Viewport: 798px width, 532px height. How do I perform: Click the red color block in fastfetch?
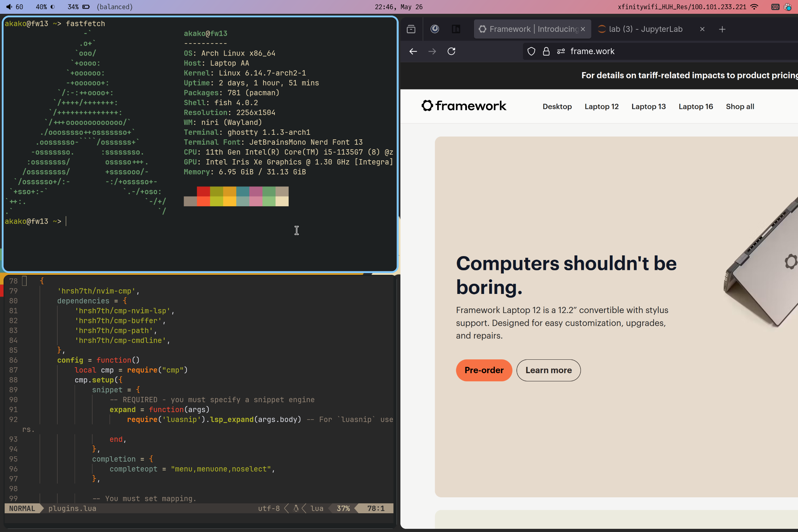[203, 191]
